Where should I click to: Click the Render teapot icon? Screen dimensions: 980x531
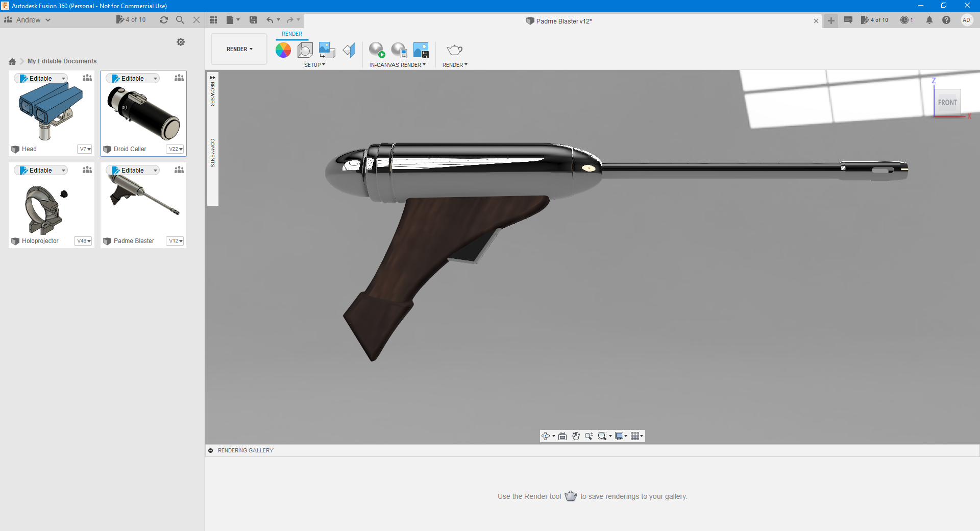point(454,50)
